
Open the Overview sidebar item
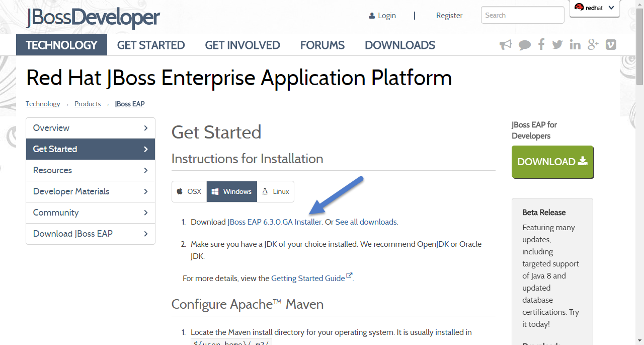click(91, 128)
